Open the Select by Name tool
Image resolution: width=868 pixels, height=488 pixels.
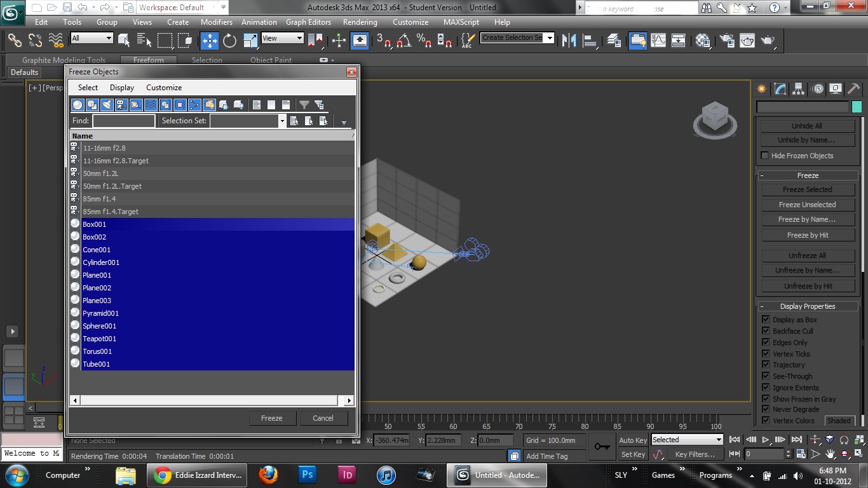tap(144, 41)
